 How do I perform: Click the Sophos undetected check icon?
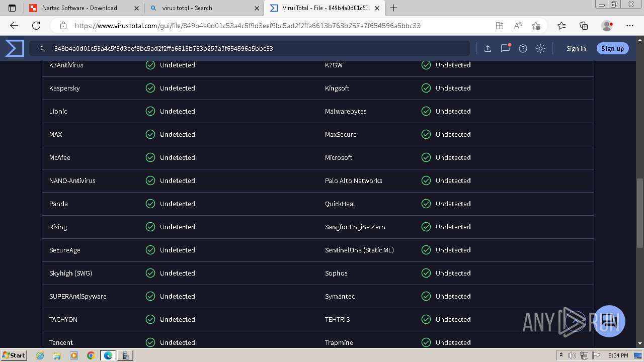pyautogui.click(x=426, y=273)
